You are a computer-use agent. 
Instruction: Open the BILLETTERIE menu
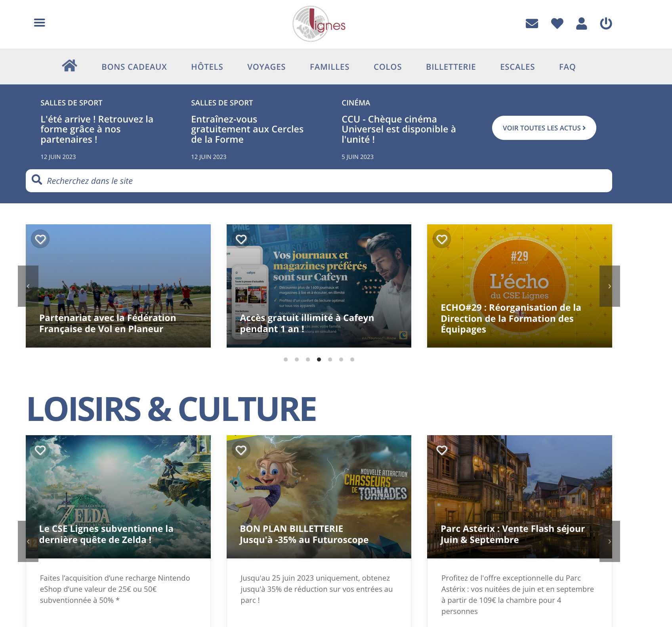(451, 67)
